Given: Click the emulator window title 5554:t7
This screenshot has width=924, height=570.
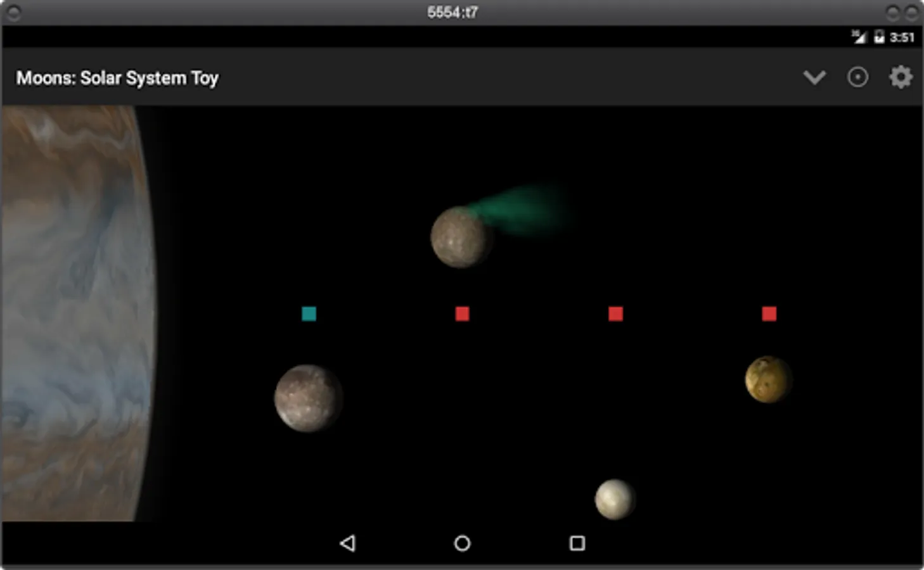Looking at the screenshot, I should [452, 12].
